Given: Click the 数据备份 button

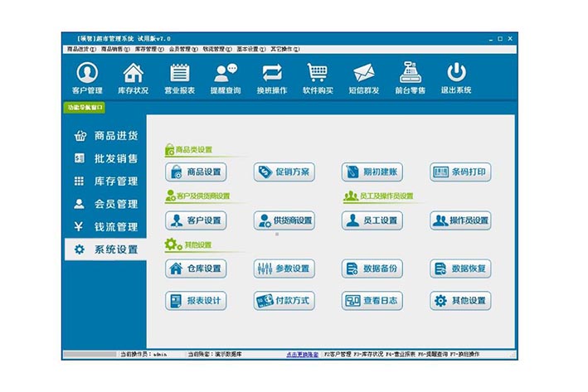Looking at the screenshot, I should click(x=372, y=269).
